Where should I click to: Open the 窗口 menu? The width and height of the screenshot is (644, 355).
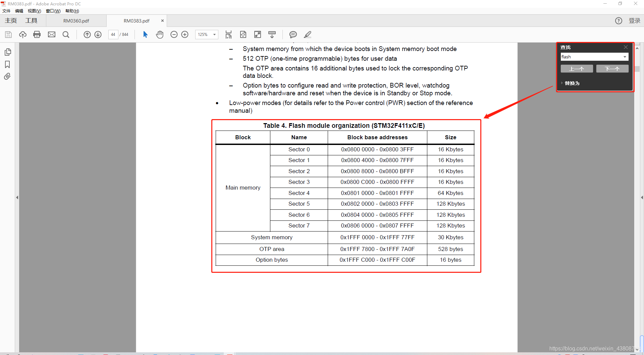pyautogui.click(x=53, y=11)
